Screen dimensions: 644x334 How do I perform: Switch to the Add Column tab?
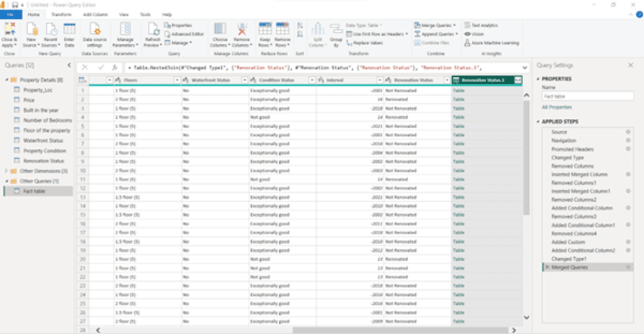coord(96,14)
